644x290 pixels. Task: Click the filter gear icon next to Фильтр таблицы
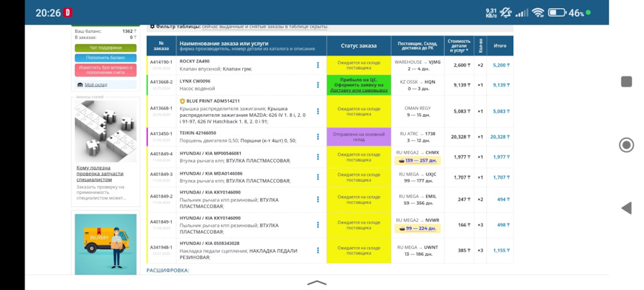(152, 26)
